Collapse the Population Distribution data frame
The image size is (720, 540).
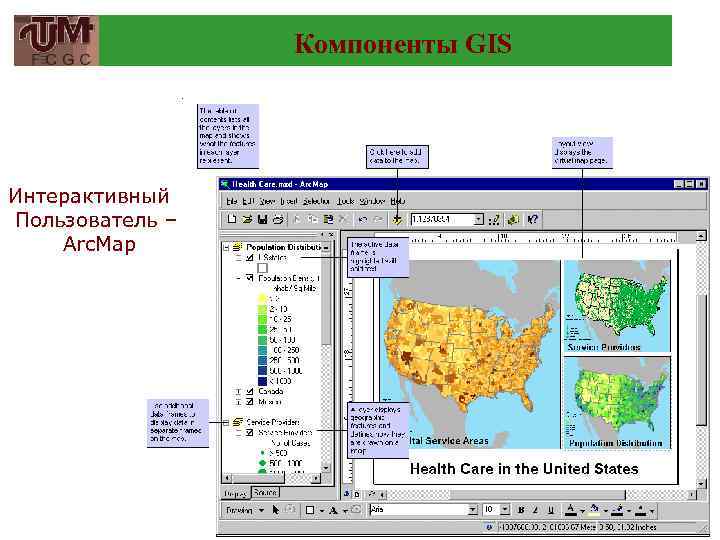[226, 247]
